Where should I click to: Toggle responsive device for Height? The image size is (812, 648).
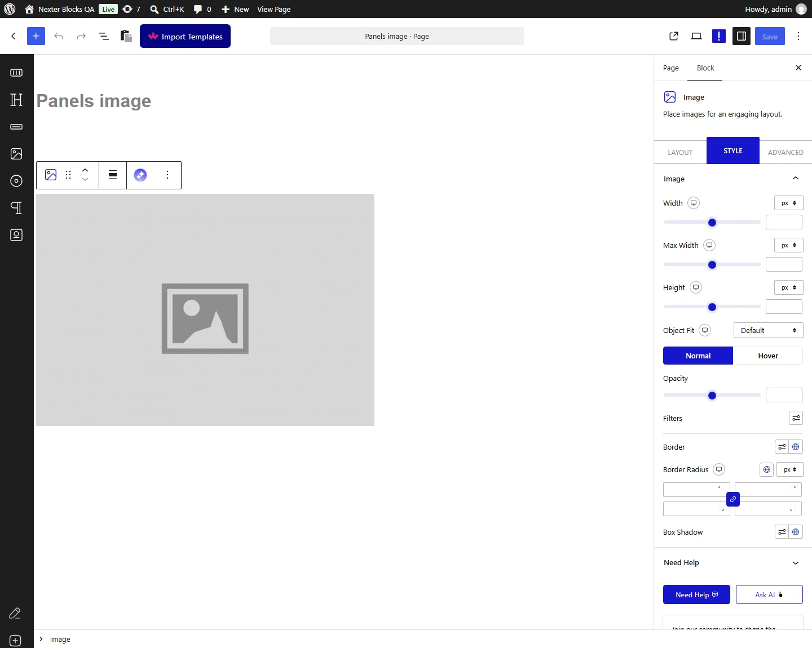tap(696, 287)
